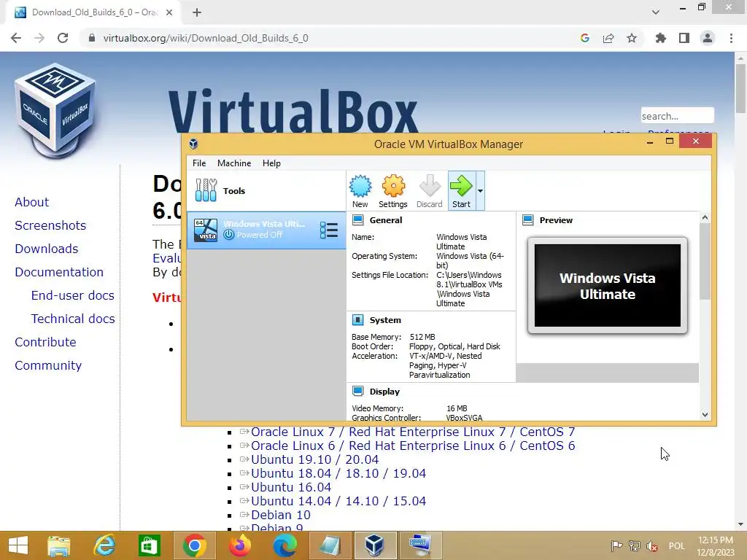This screenshot has width=747, height=560.
Task: Click the address bar URL field
Action: [x=329, y=38]
